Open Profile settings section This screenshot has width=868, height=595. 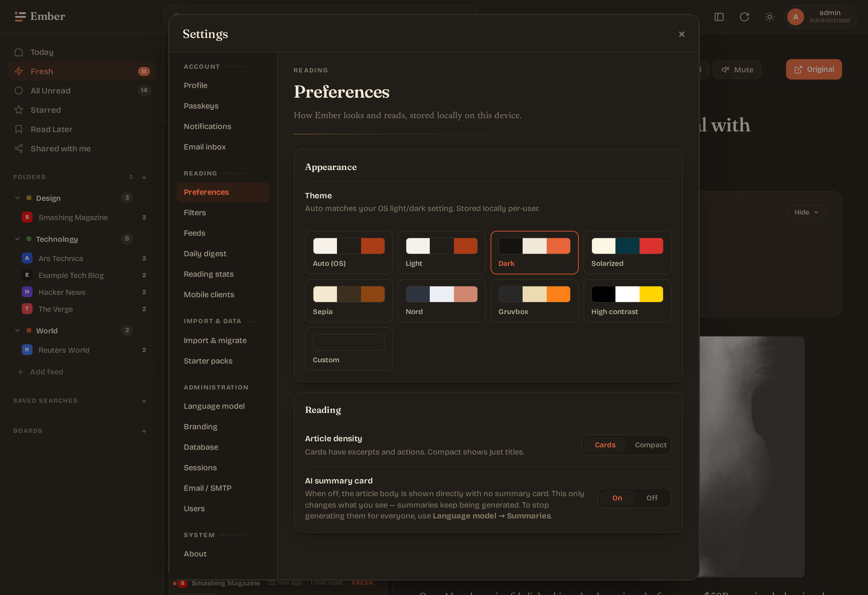click(x=223, y=86)
